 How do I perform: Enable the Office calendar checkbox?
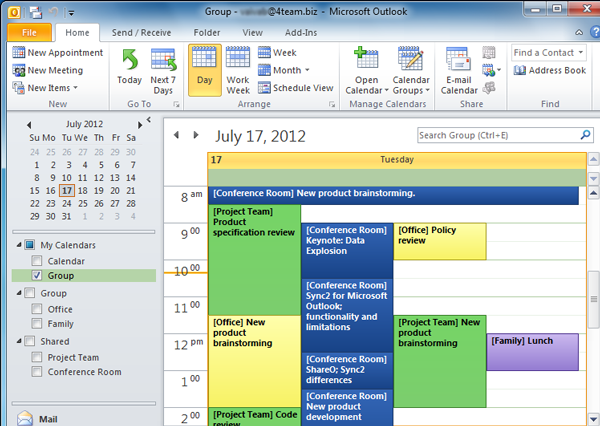37,310
